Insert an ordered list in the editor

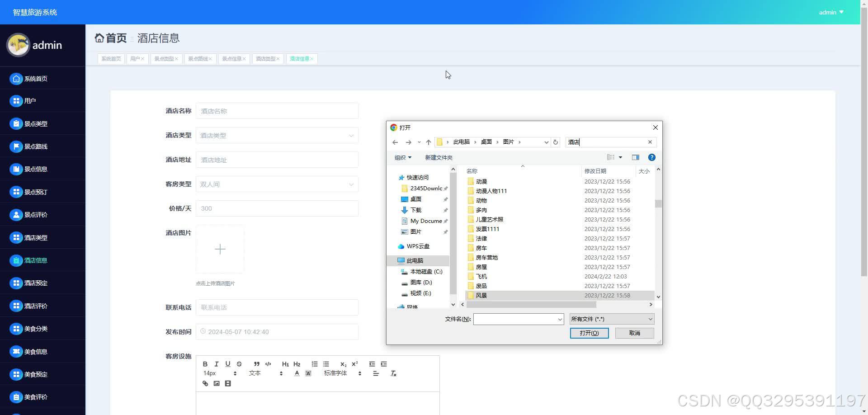tap(315, 364)
